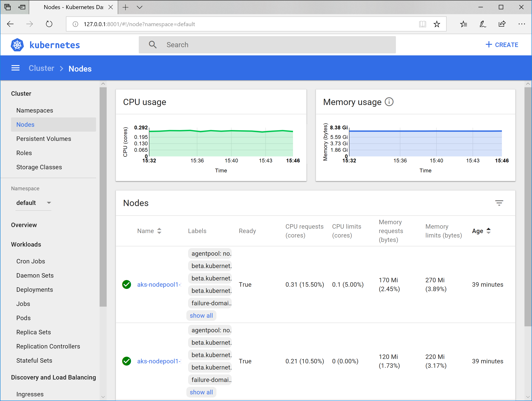532x401 pixels.
Task: Click sidebar scrollbar down arrow
Action: [x=103, y=397]
